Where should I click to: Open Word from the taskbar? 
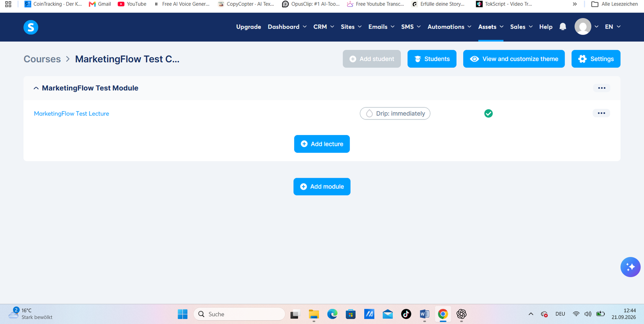[x=424, y=314]
